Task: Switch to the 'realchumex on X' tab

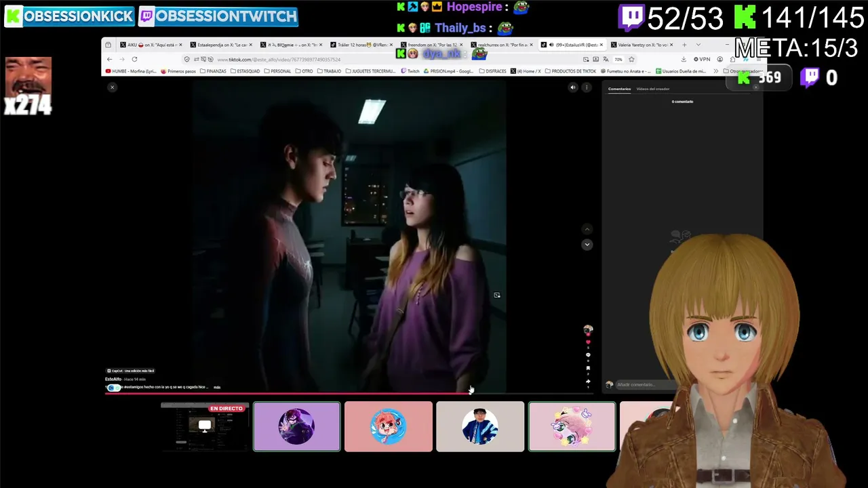Action: point(501,45)
